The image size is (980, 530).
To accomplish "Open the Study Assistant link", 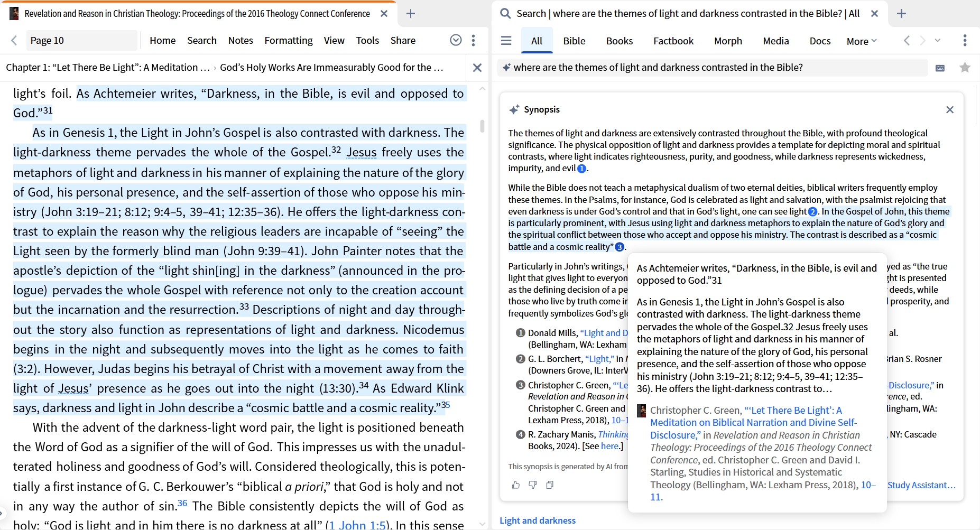I will point(921,485).
